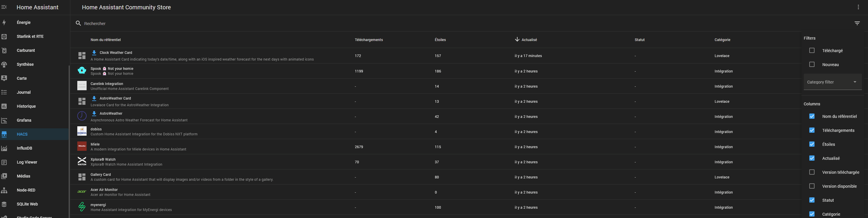Click the Historique chart icon
This screenshot has height=218, width=868.
(4, 106)
